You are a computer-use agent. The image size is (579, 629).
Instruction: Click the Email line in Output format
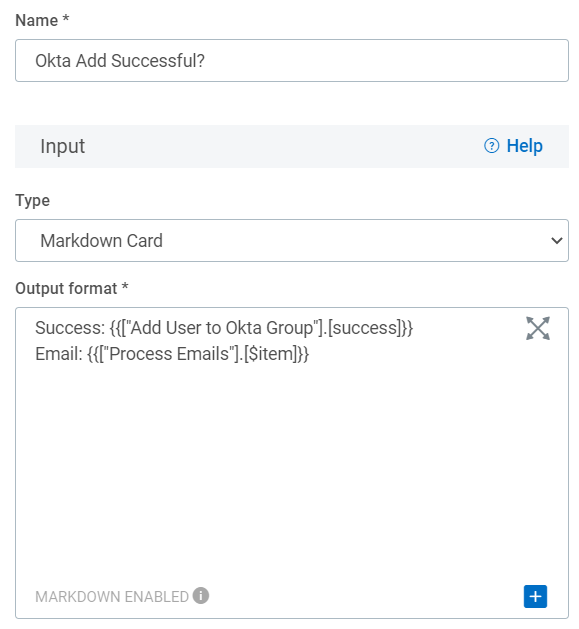[172, 354]
